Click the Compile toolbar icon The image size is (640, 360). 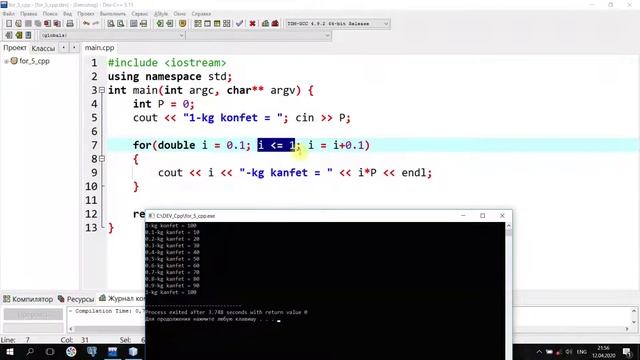[198, 24]
